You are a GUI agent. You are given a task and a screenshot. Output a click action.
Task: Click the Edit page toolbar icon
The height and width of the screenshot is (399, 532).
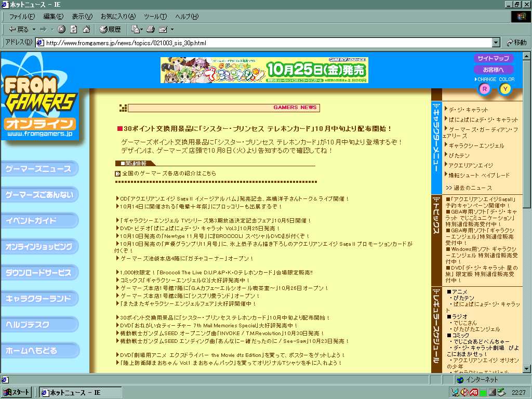163,30
